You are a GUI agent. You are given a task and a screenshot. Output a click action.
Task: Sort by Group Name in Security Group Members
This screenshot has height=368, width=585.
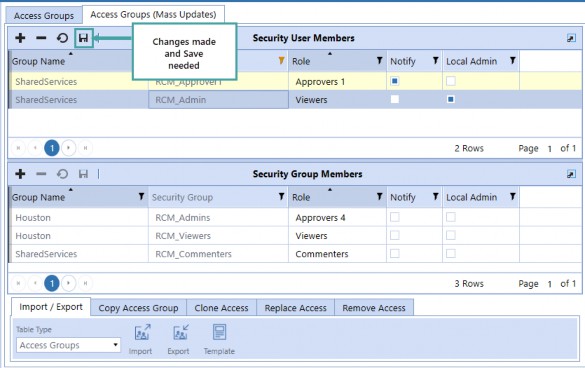(38, 197)
